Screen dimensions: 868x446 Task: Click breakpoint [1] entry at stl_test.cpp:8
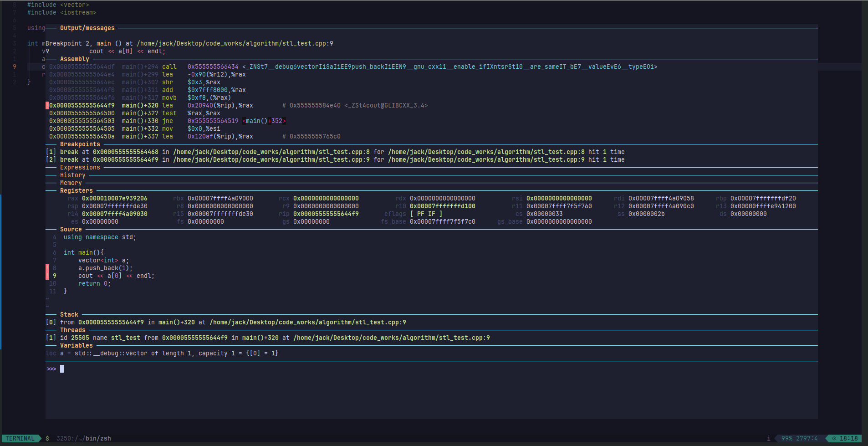coord(335,152)
